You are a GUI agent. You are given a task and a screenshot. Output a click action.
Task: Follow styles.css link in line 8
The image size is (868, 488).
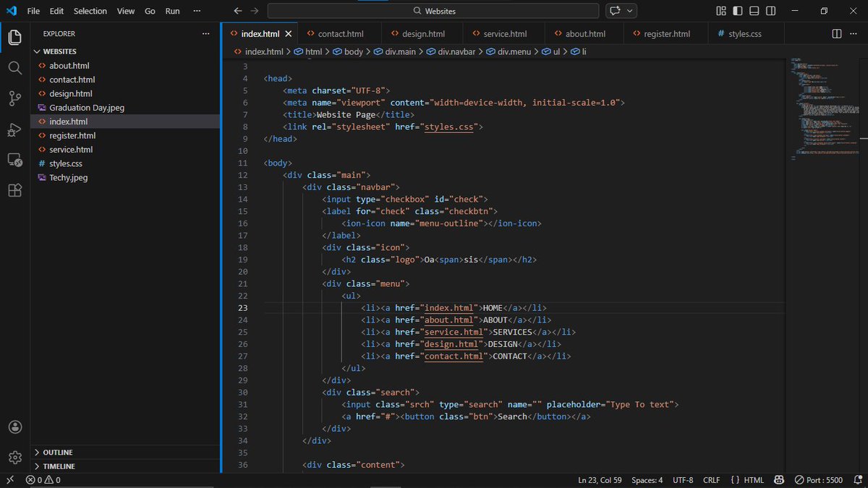pos(448,127)
